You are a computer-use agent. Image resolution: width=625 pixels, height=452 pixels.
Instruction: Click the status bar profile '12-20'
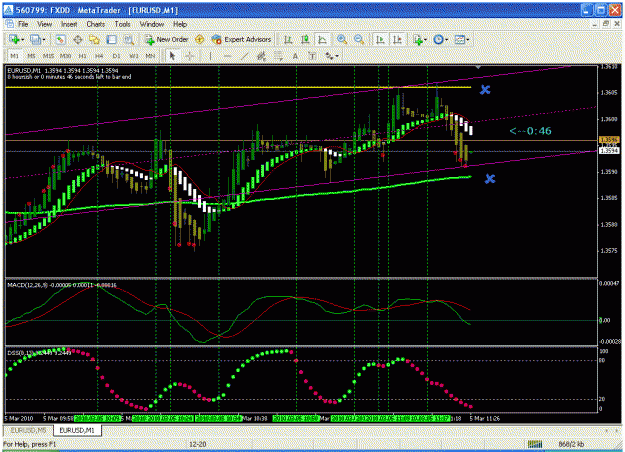tap(198, 444)
